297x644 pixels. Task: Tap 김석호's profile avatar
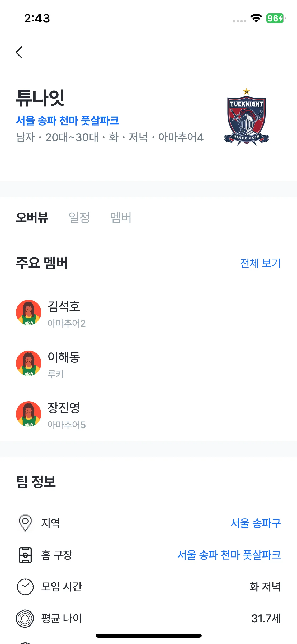click(x=29, y=312)
